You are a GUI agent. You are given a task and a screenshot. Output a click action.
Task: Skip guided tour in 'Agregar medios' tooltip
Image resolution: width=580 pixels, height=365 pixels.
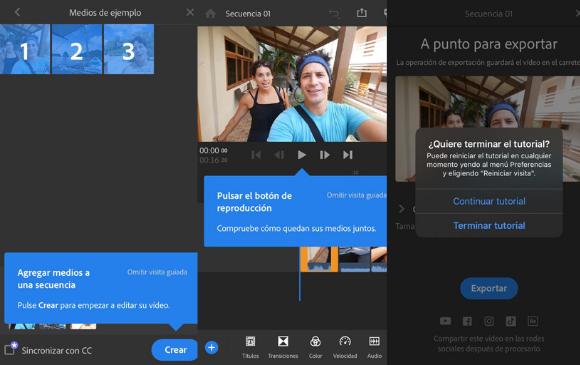click(x=157, y=272)
